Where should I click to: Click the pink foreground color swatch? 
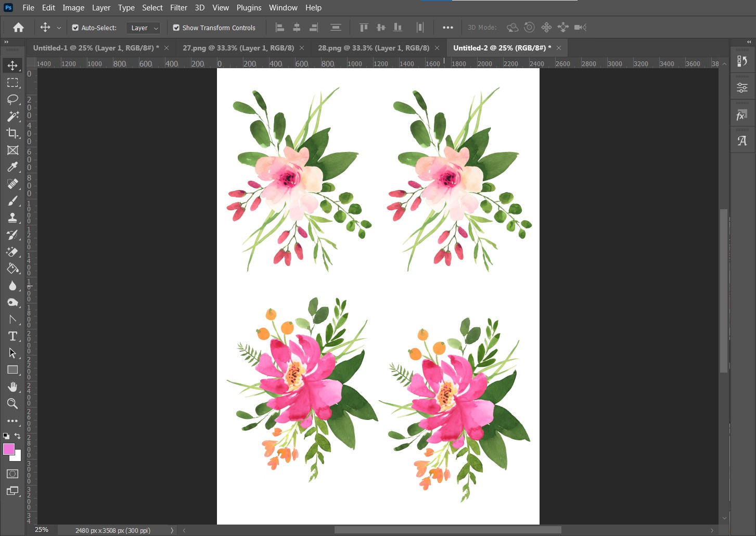tap(9, 449)
